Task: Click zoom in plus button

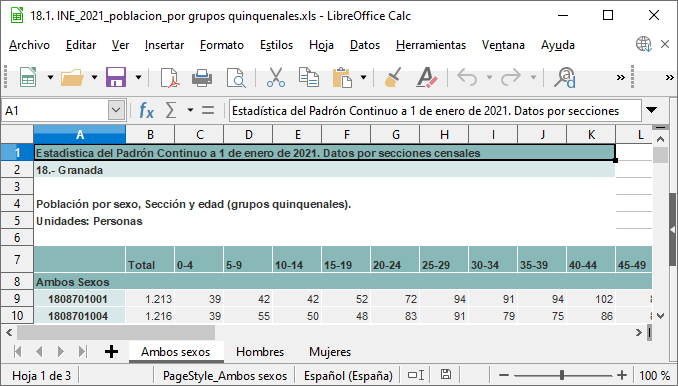Action: click(622, 375)
